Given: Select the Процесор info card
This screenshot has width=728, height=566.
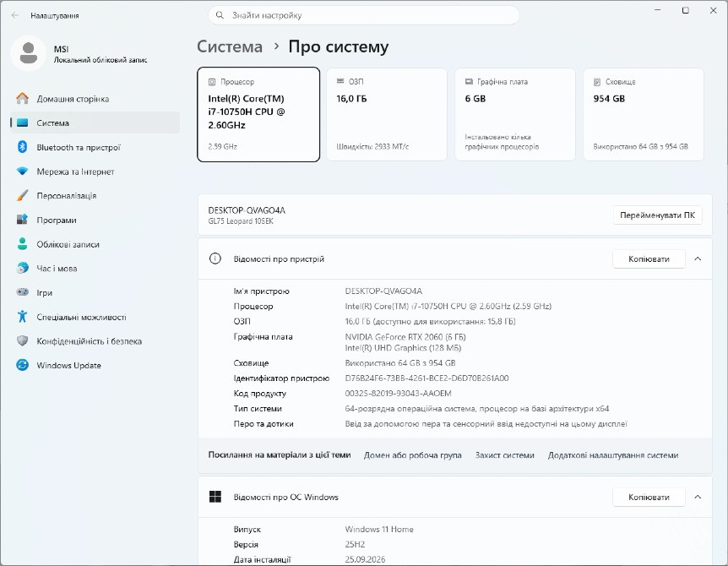Looking at the screenshot, I should [x=258, y=115].
